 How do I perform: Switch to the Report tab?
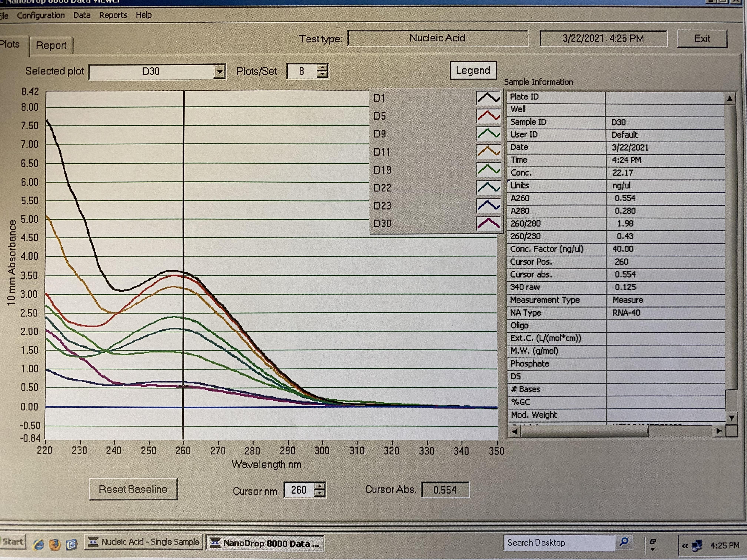pos(51,46)
